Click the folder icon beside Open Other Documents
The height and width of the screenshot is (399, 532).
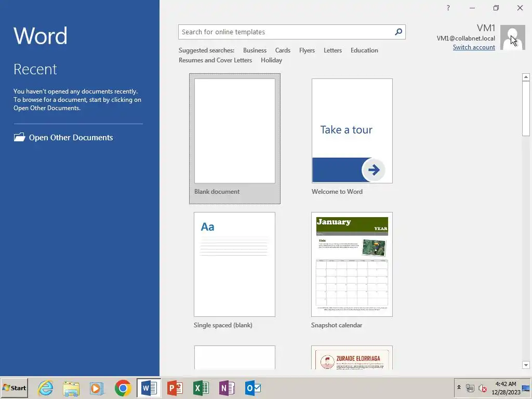(x=19, y=137)
